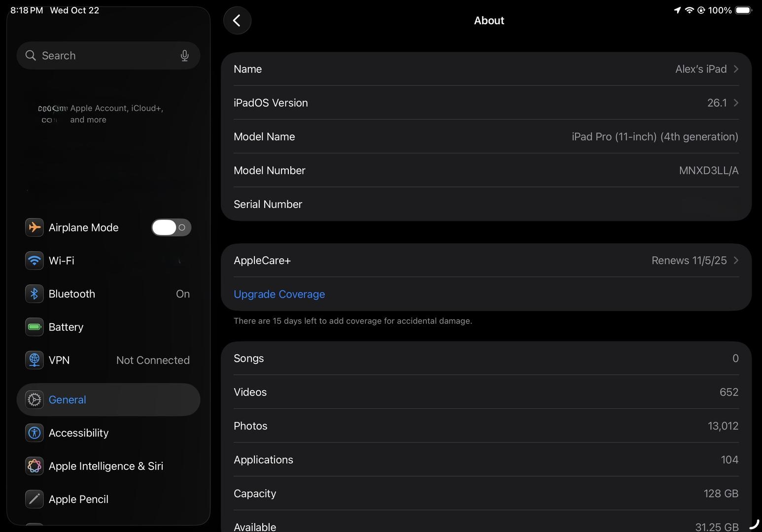Screen dimensions: 762x532
Task: Tap the Model Number row value
Action: pyautogui.click(x=708, y=170)
